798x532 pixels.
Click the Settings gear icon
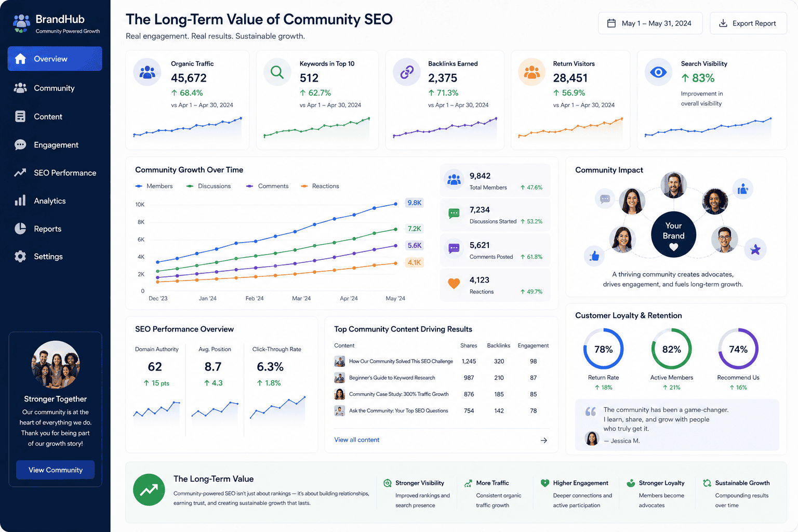point(20,257)
